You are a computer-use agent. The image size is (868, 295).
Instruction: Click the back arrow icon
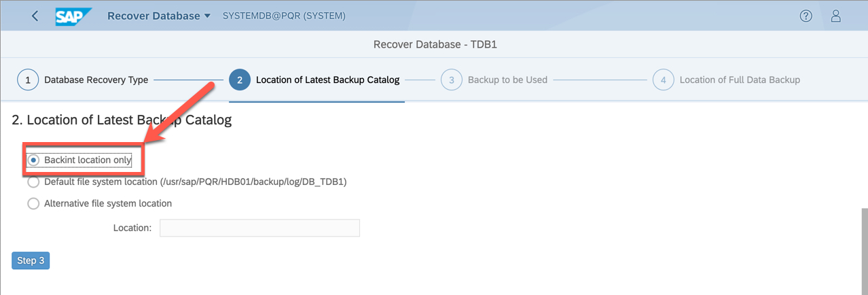click(35, 16)
